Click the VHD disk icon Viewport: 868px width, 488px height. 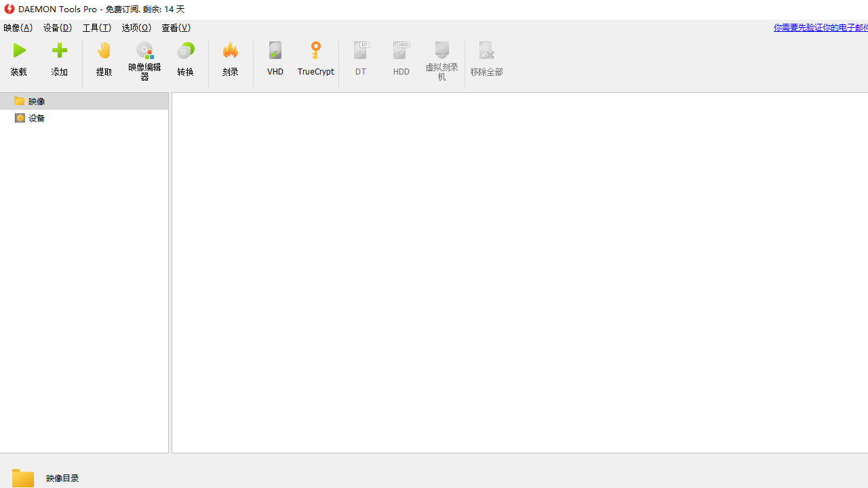[275, 52]
